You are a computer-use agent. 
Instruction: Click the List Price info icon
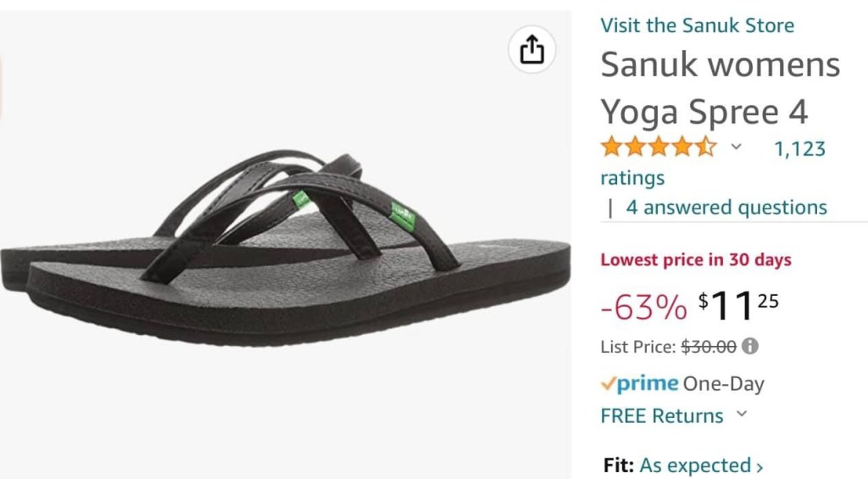(x=750, y=346)
